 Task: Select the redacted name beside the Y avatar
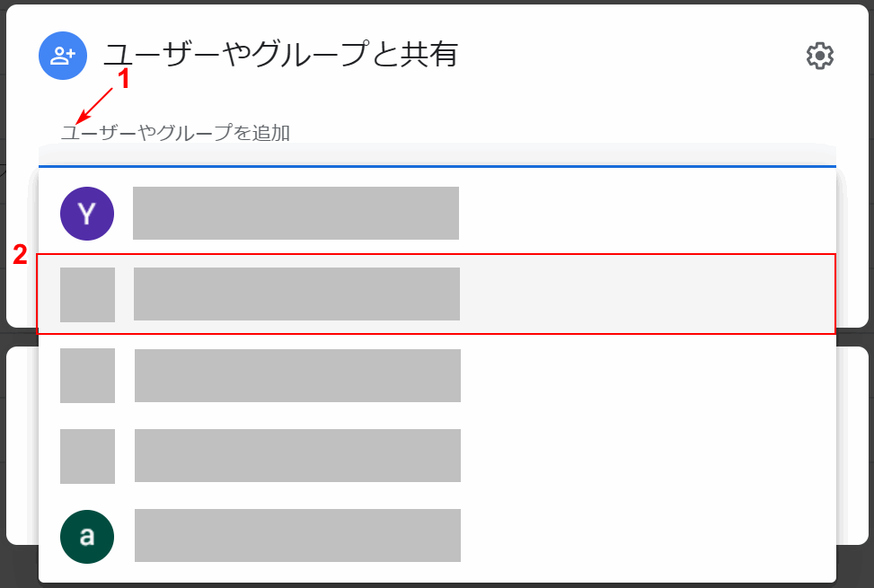296,214
